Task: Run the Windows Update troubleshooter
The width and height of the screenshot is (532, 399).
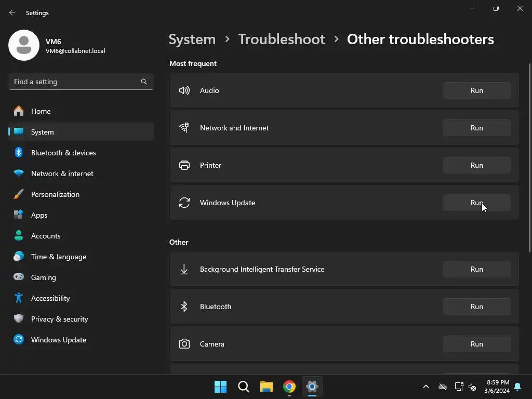Action: pos(477,203)
